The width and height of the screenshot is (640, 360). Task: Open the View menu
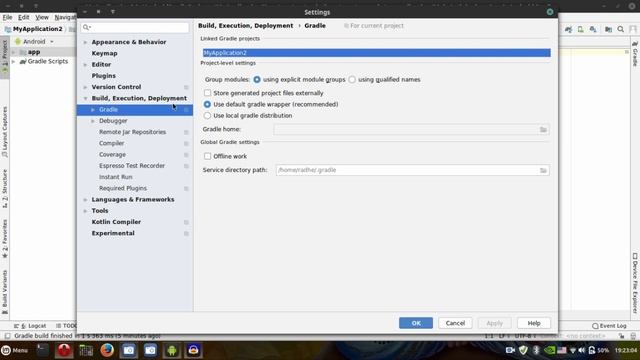(x=42, y=18)
